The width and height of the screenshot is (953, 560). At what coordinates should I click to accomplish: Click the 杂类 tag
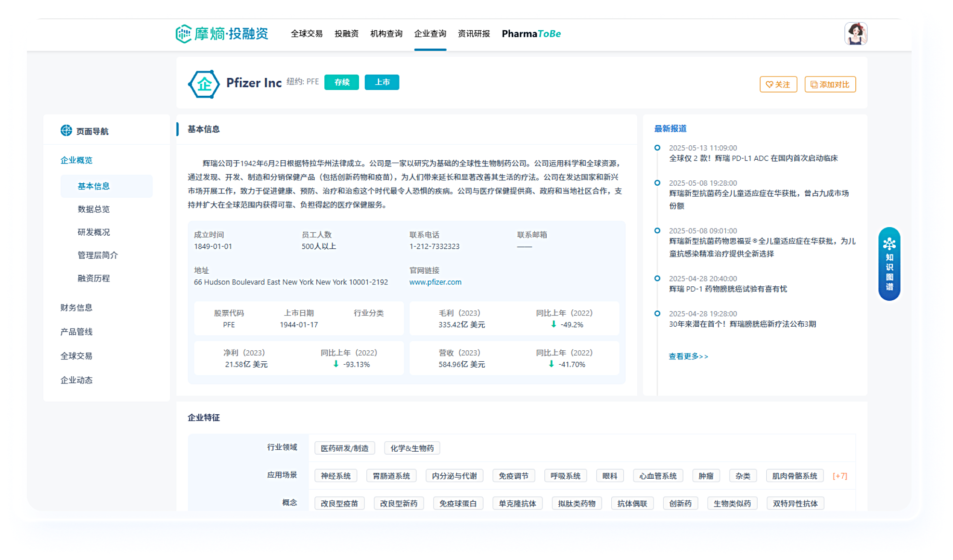click(x=743, y=476)
